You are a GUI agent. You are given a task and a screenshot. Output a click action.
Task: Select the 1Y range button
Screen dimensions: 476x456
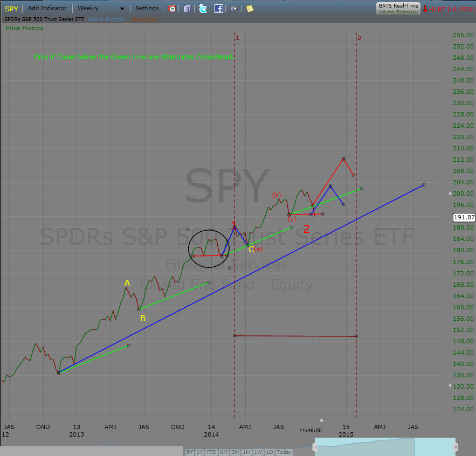tap(199, 452)
